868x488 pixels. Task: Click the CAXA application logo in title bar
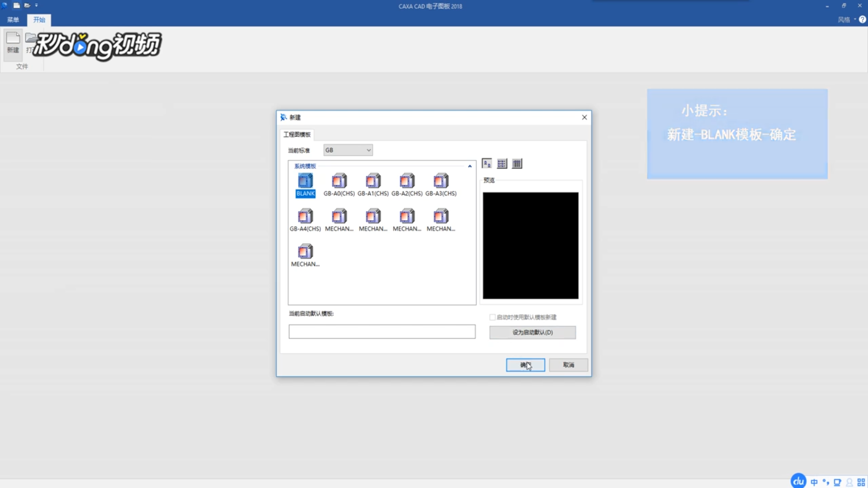click(5, 5)
